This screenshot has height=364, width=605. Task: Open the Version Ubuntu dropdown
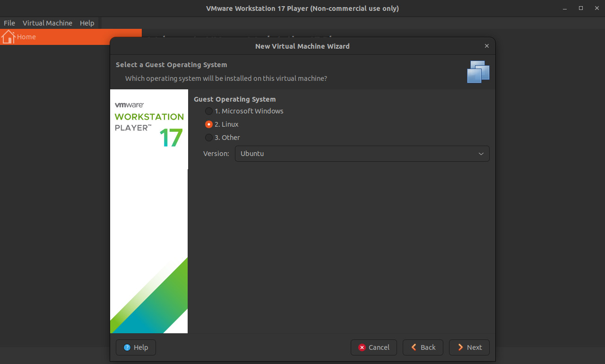coord(362,154)
